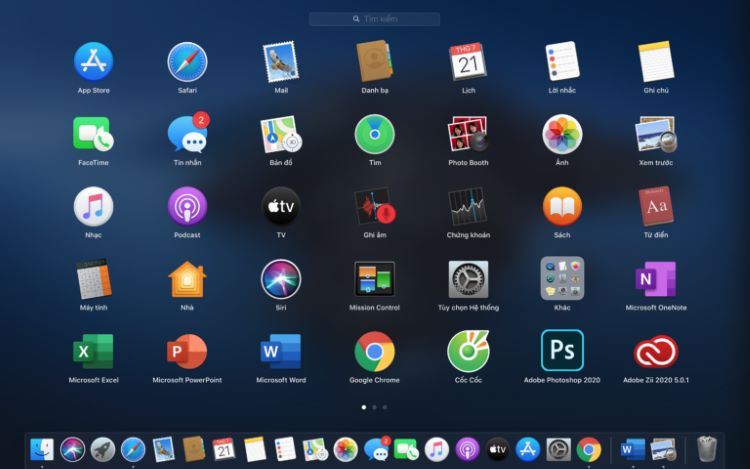
Task: Open Photos icon in the Dock
Action: tap(345, 450)
